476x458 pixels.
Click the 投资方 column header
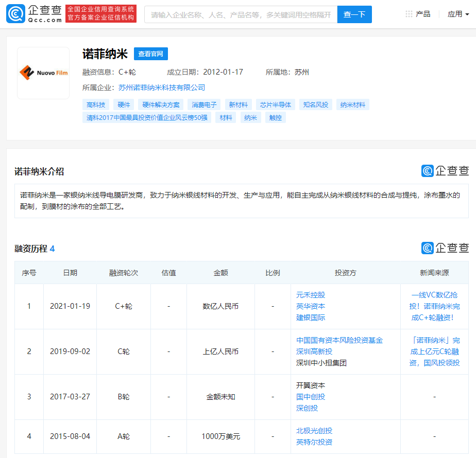tap(346, 273)
